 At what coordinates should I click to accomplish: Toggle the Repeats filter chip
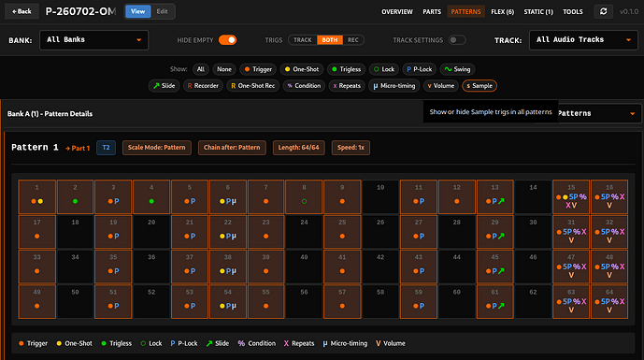click(x=347, y=86)
